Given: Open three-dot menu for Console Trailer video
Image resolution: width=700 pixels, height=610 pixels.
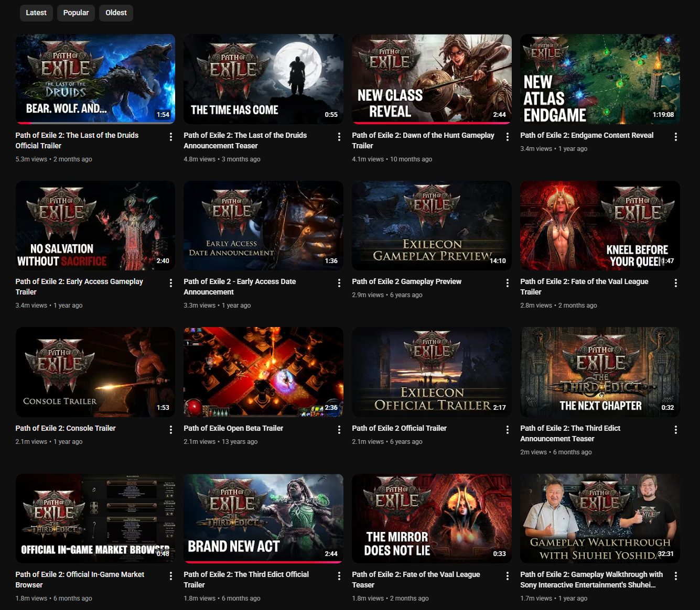Looking at the screenshot, I should click(171, 430).
